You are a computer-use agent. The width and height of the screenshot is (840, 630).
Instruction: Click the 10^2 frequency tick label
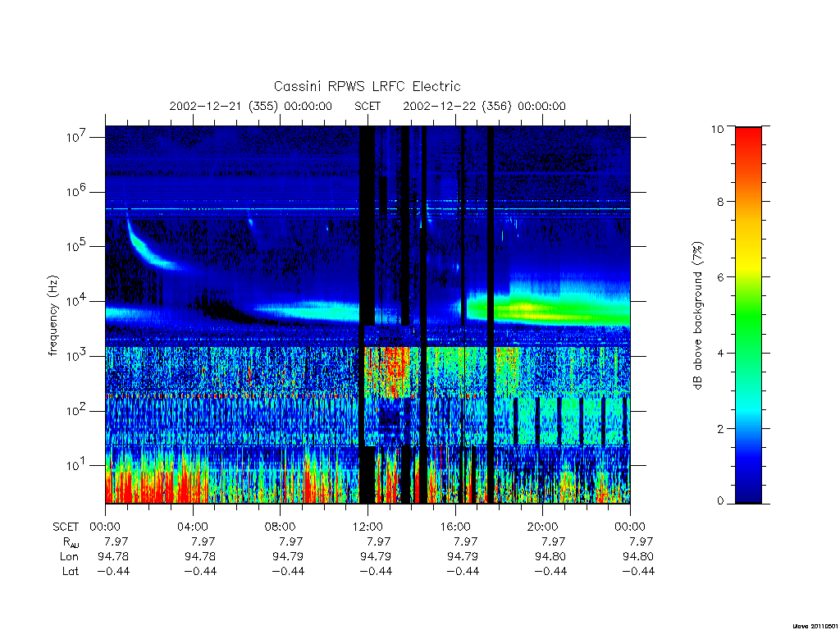(x=77, y=411)
